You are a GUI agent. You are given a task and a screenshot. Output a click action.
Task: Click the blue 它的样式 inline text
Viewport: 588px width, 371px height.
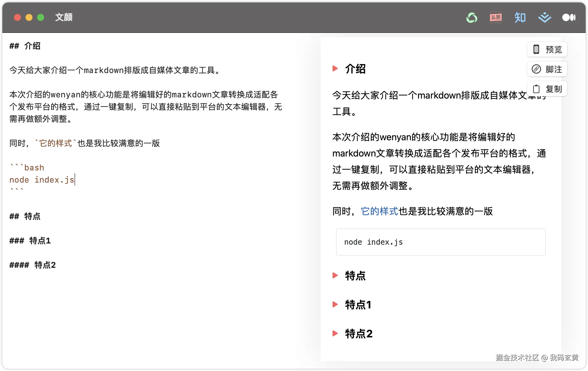point(379,211)
